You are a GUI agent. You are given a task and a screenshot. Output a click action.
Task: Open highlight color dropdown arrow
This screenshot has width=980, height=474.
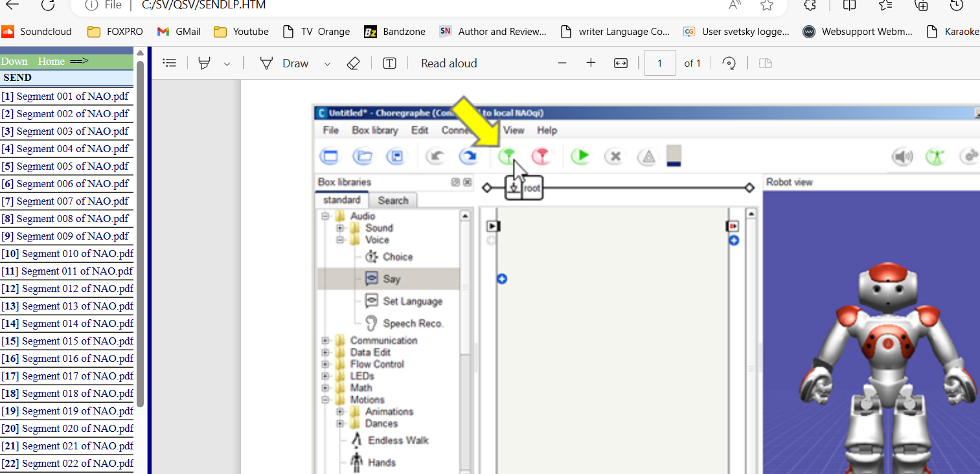coord(227,63)
